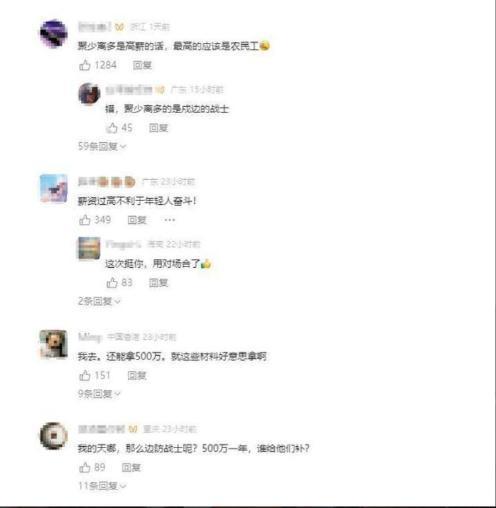Open the first commenter's purple avatar
496x508 pixels.
54,33
